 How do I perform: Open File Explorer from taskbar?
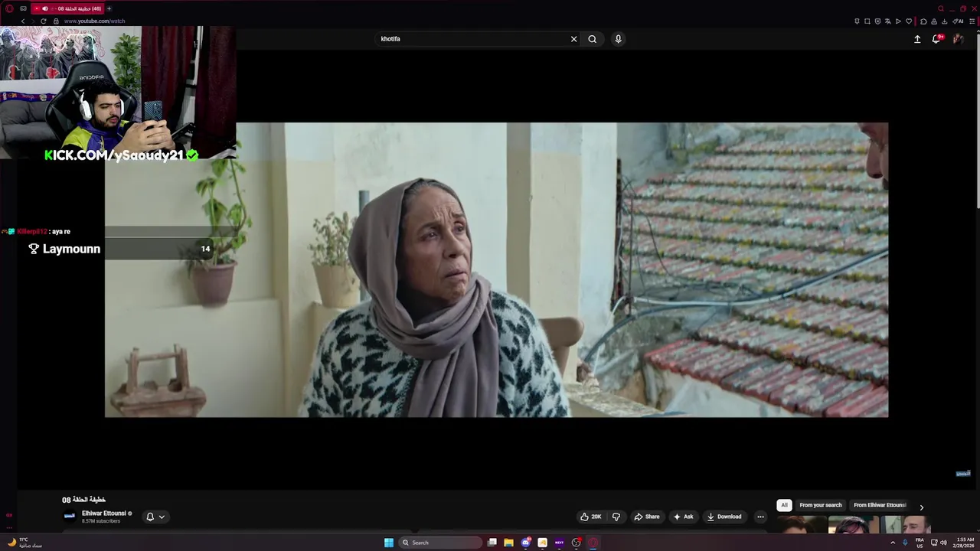(508, 543)
